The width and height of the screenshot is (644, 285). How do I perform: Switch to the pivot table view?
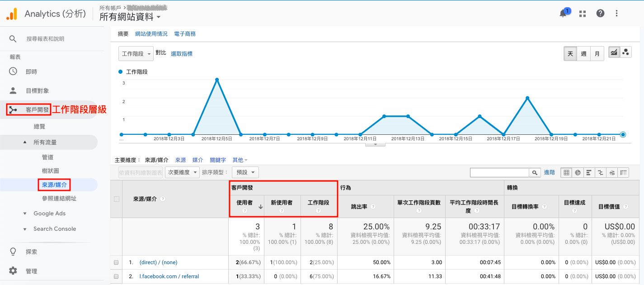(623, 172)
